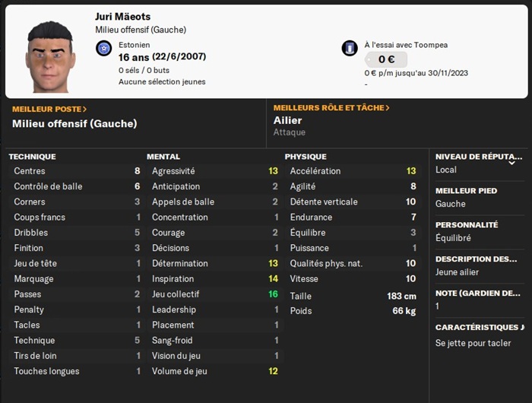The width and height of the screenshot is (532, 403).
Task: Expand the Niveau de réputation dropdown arrow
Action: [511, 162]
